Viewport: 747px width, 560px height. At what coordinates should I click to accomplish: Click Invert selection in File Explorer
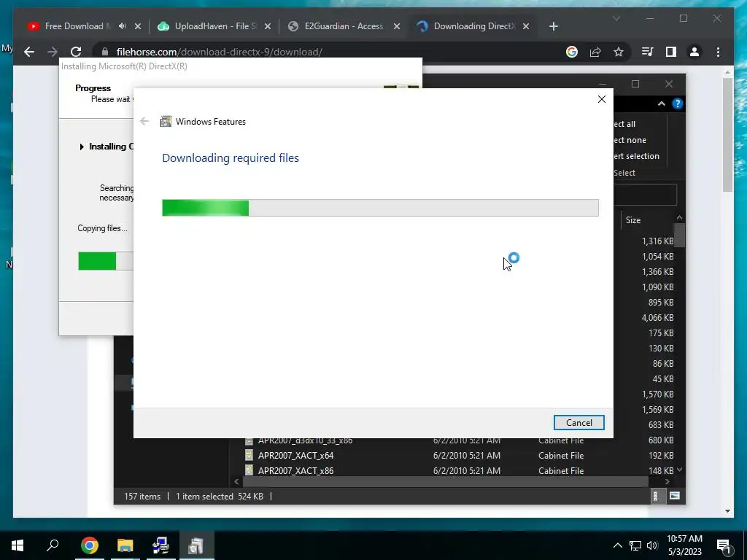[636, 156]
